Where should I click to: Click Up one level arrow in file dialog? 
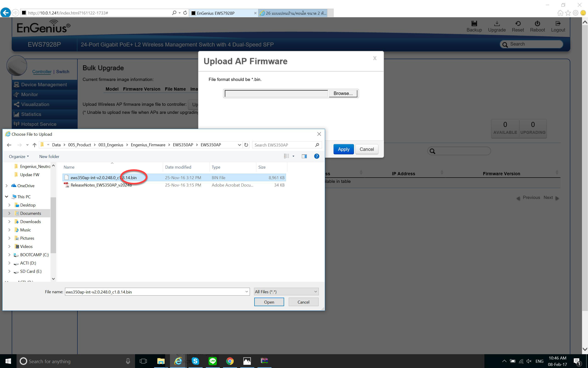(x=34, y=145)
